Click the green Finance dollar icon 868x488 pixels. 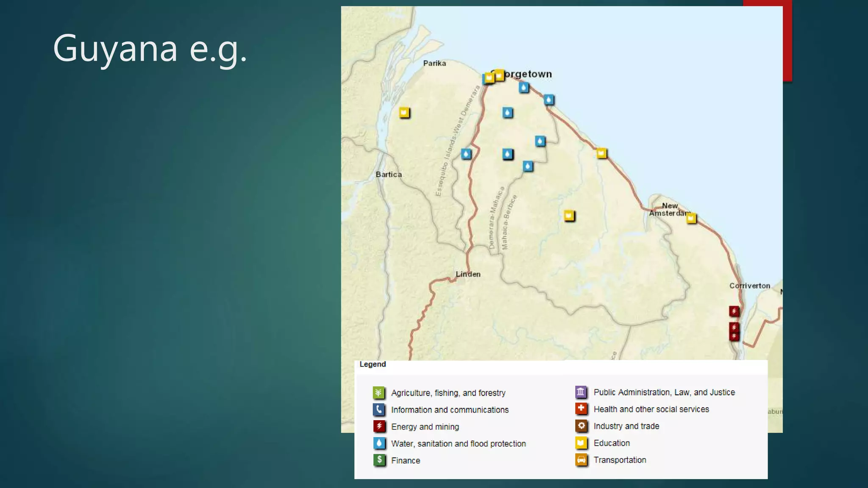tap(379, 460)
